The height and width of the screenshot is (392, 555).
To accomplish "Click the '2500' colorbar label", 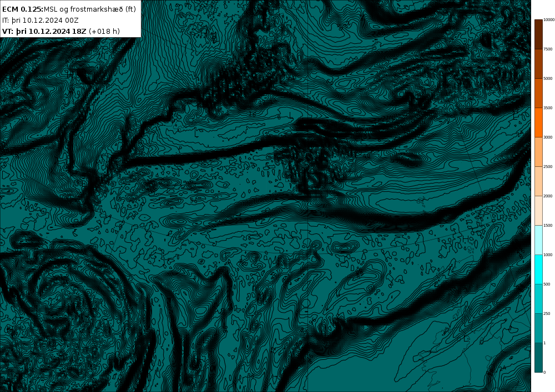I will 548,166.
